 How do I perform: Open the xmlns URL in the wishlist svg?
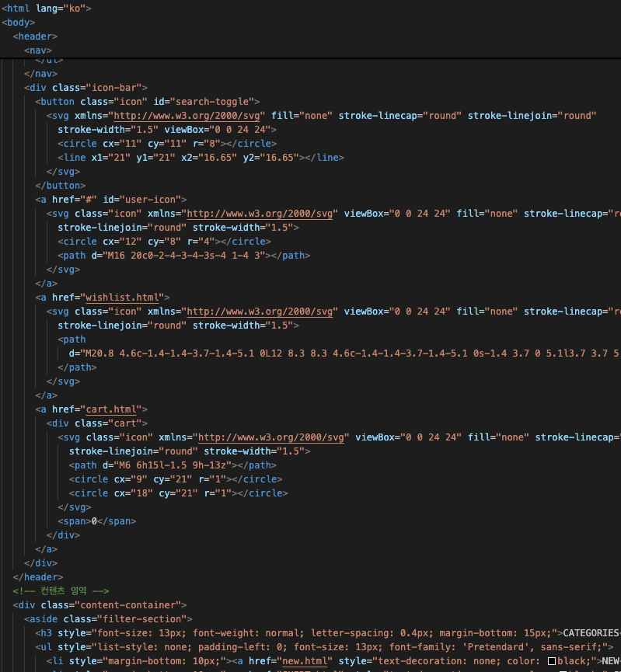point(263,312)
